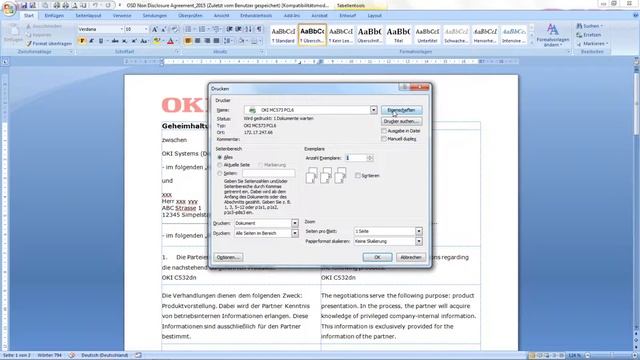Click the Suchen find button
The image size is (640, 360).
point(590,26)
